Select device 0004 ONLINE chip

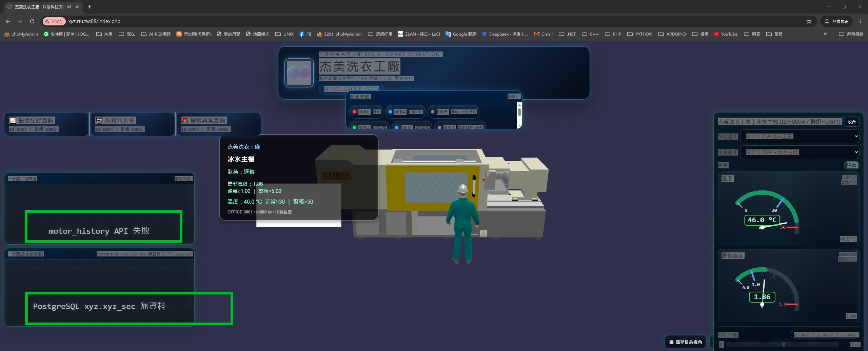point(405,112)
